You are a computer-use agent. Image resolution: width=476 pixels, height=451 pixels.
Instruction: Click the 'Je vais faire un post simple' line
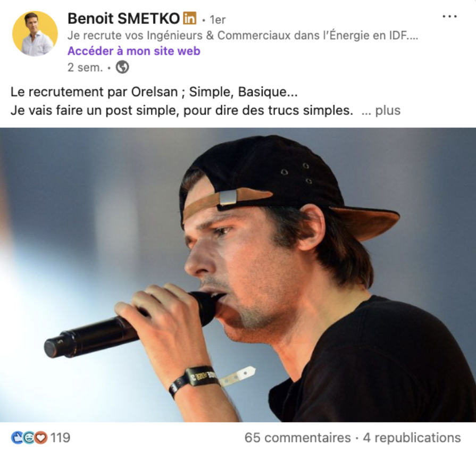point(182,111)
